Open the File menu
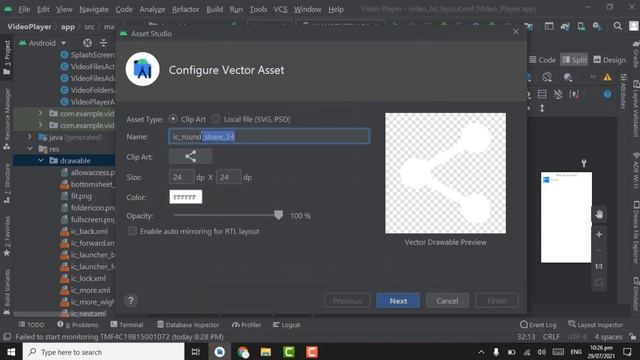The image size is (640, 360). (x=24, y=9)
